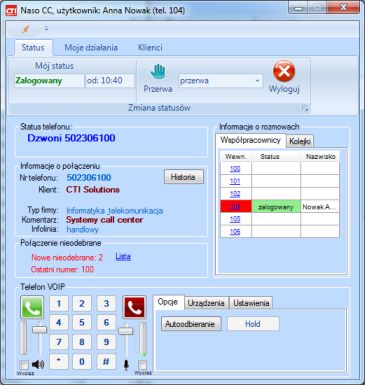Image resolution: width=365 pixels, height=385 pixels.
Task: Open the Lista link for missed calls
Action: point(123,256)
